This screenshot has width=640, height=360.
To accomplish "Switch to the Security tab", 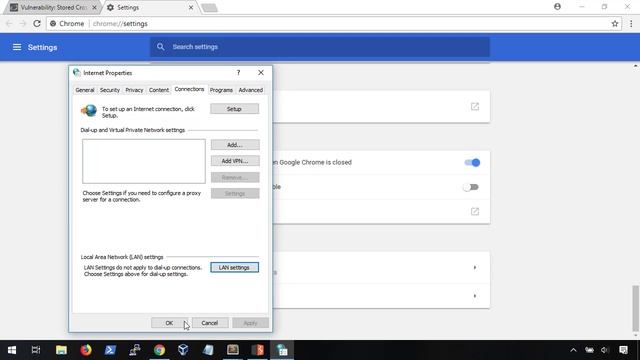I will click(110, 90).
